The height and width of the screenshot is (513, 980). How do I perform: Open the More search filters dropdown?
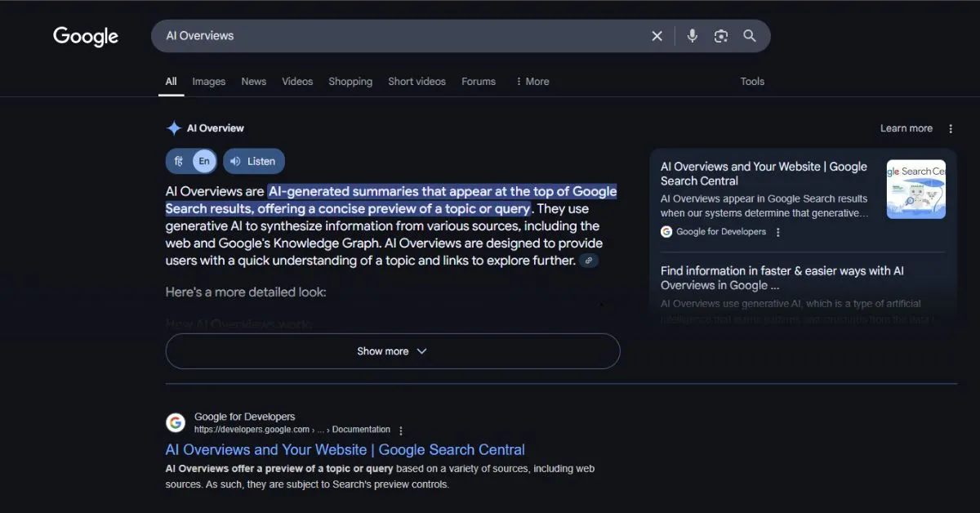532,82
